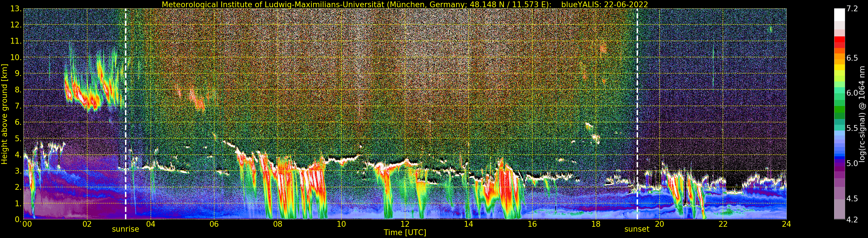868x238 pixels.
Task: Click the dark blue colorbar segment near 5.0
Action: [x=839, y=158]
